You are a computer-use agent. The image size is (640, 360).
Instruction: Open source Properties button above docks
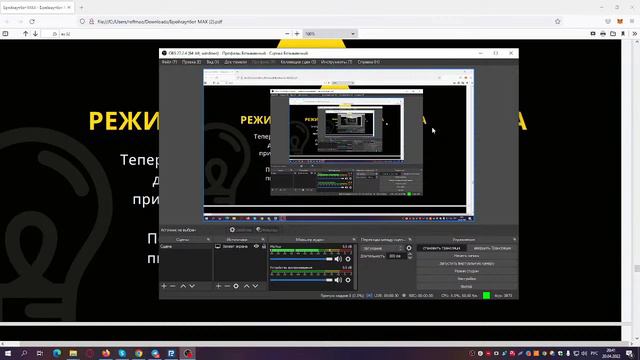(x=241, y=230)
